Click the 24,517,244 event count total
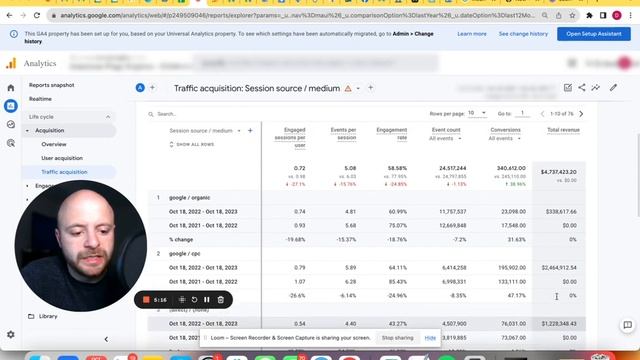Screen dimensions: 640x360 [x=453, y=168]
